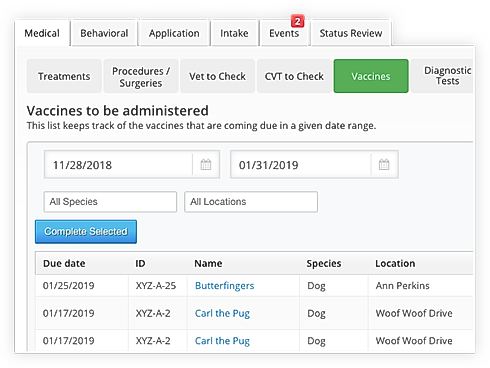This screenshot has width=490, height=368.
Task: Select the due date cell 01/25/2019
Action: click(x=68, y=286)
